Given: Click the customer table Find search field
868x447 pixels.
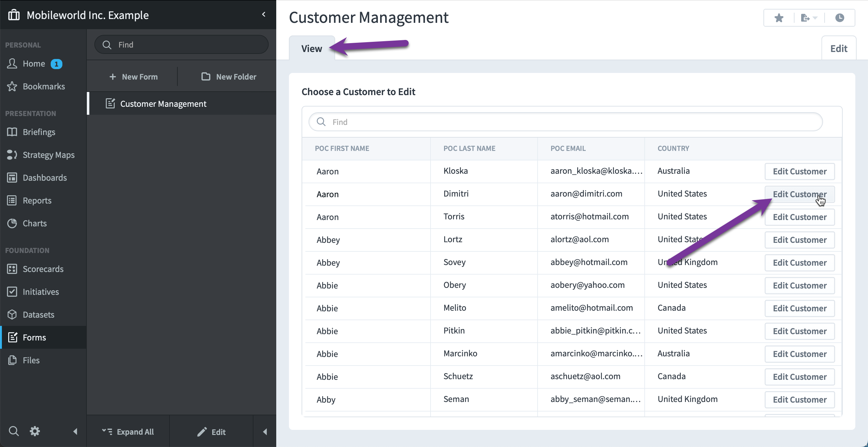Looking at the screenshot, I should pos(565,122).
